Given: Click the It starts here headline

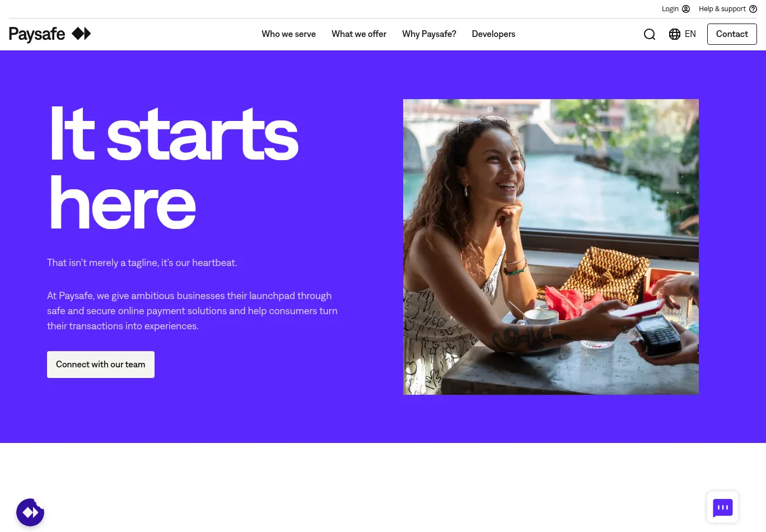Looking at the screenshot, I should (174, 167).
